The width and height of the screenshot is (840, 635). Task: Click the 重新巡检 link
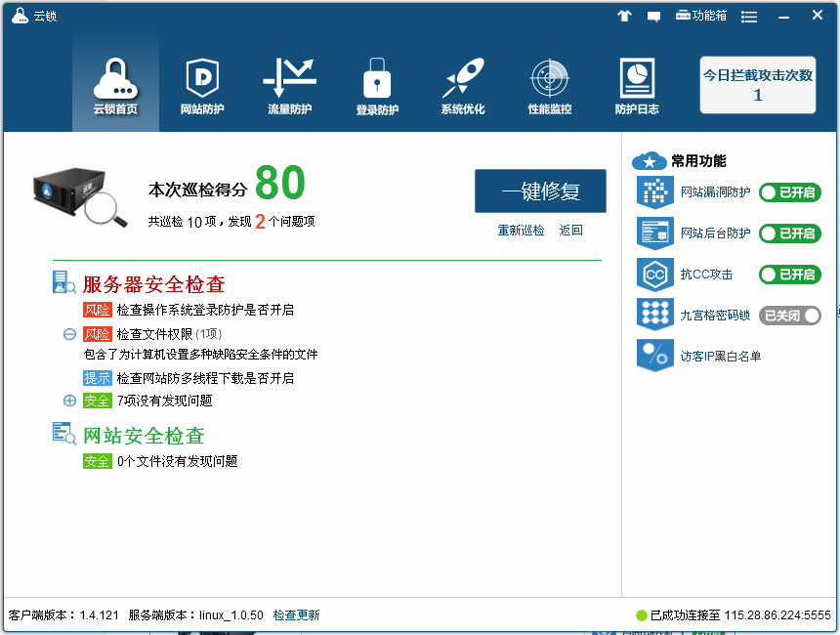point(521,231)
